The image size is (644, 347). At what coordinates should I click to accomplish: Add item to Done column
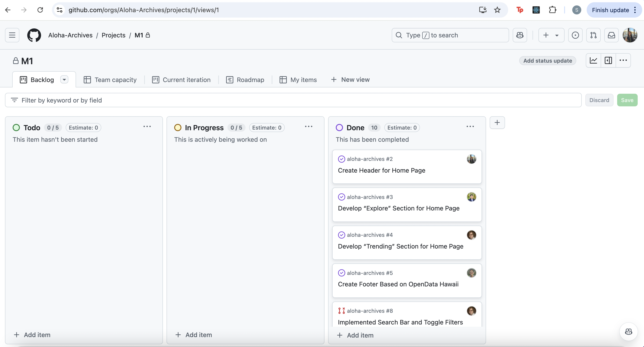(355, 335)
